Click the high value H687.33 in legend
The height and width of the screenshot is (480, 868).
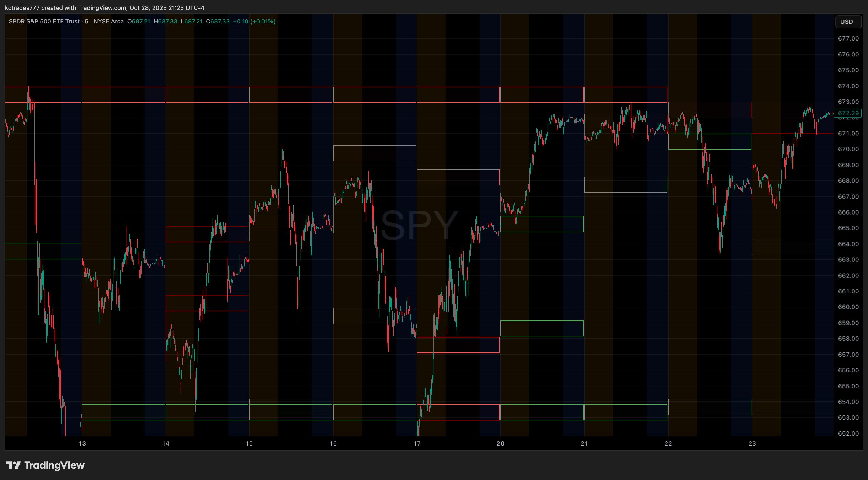(x=165, y=21)
